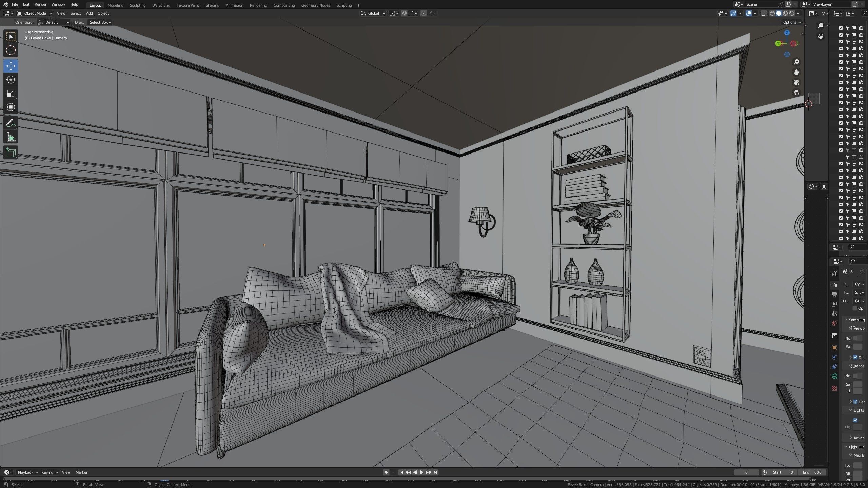The width and height of the screenshot is (868, 488).
Task: Open the Orientation Default dropdown
Action: pyautogui.click(x=54, y=22)
